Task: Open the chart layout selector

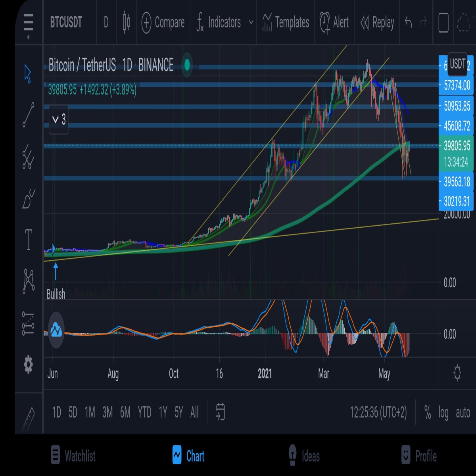Action: [443, 23]
